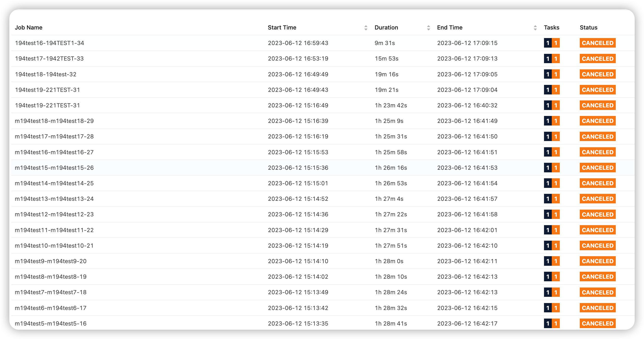Click duration cell 1h 26m 53s
This screenshot has width=644, height=339.
click(391, 183)
